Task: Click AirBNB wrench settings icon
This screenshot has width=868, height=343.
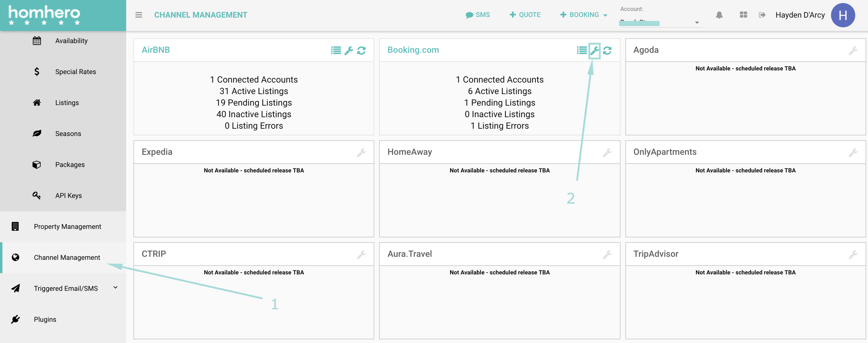Action: (349, 51)
